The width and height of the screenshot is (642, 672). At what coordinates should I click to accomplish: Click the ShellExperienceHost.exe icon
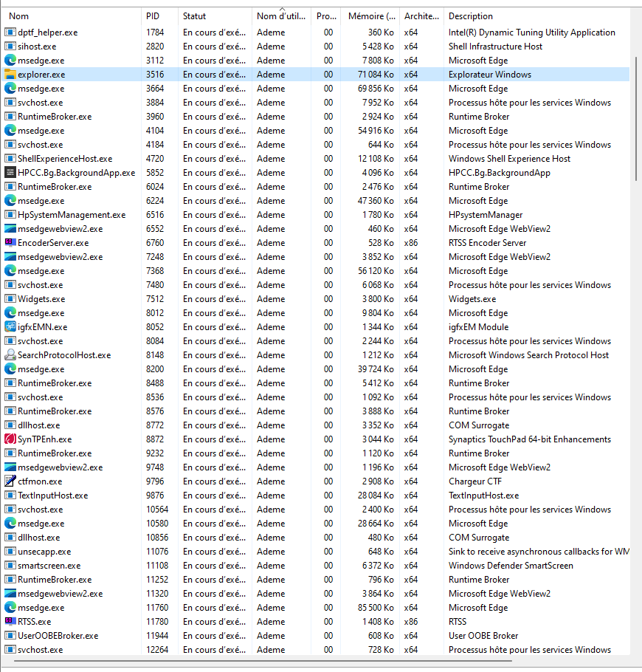tap(10, 159)
